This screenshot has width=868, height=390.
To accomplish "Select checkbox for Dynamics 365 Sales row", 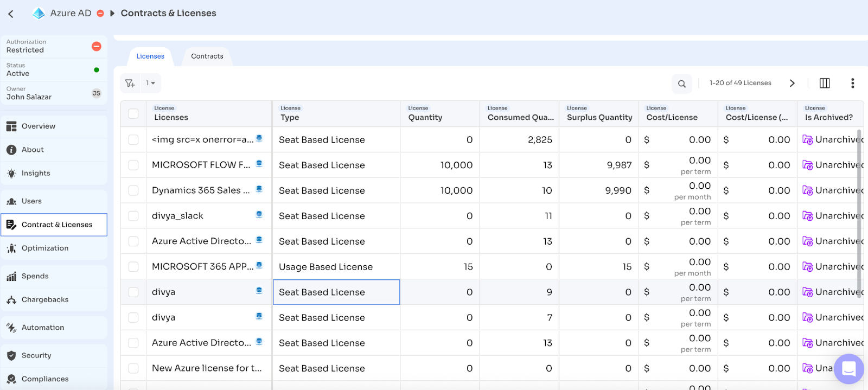I will 133,191.
